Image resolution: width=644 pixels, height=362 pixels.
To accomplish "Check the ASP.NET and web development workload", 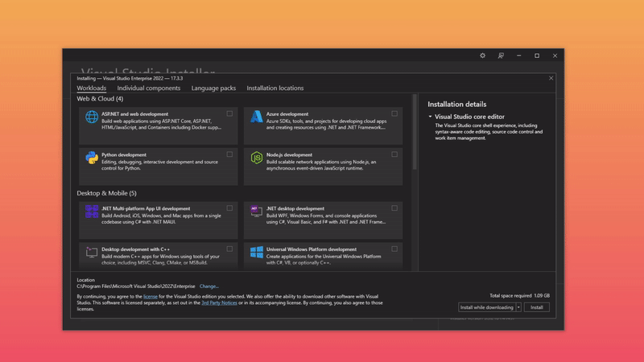I will pyautogui.click(x=229, y=113).
